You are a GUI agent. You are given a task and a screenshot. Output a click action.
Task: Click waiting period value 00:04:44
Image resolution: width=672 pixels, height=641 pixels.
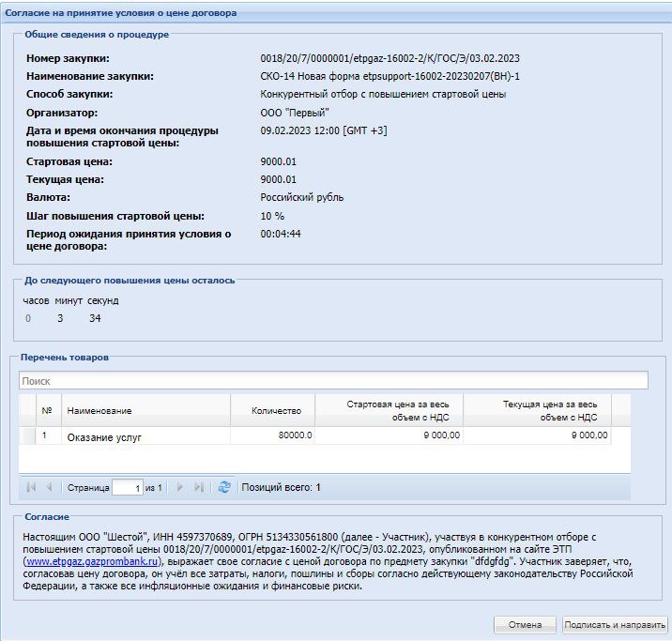point(281,234)
